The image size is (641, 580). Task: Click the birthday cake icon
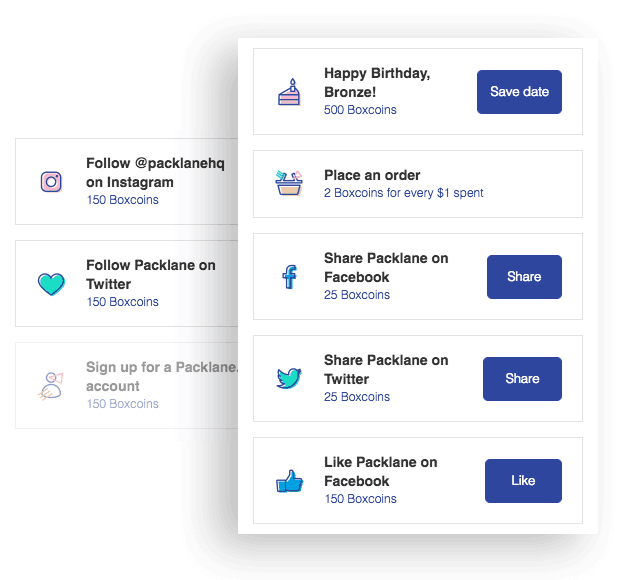289,92
